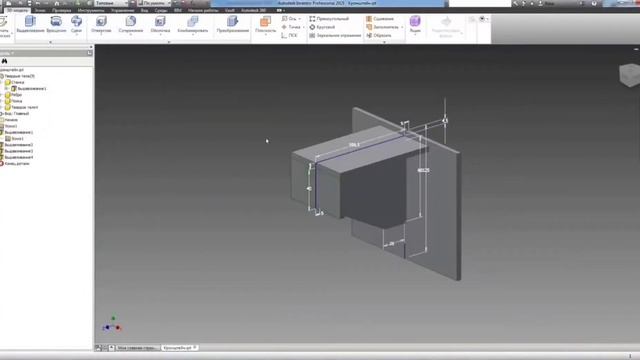Open the Вид ribbon tab
The image size is (640, 360).
coord(144,10)
